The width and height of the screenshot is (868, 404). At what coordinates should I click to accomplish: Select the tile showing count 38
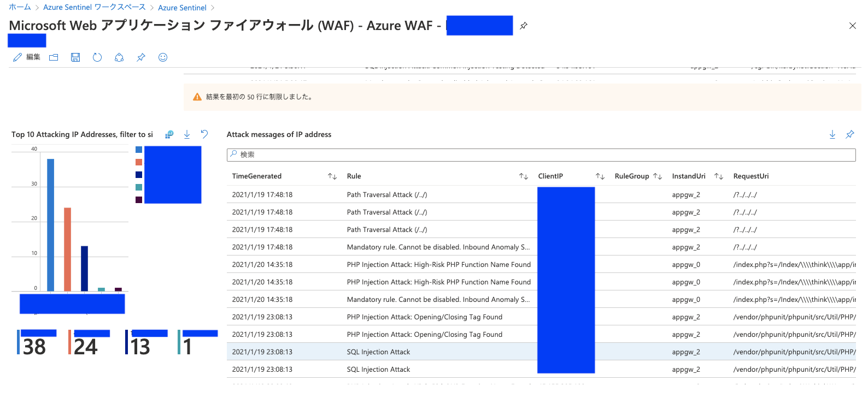(36, 343)
